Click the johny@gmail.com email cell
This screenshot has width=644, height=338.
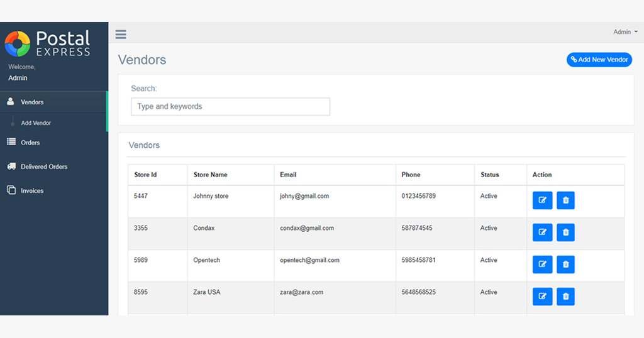coord(304,196)
